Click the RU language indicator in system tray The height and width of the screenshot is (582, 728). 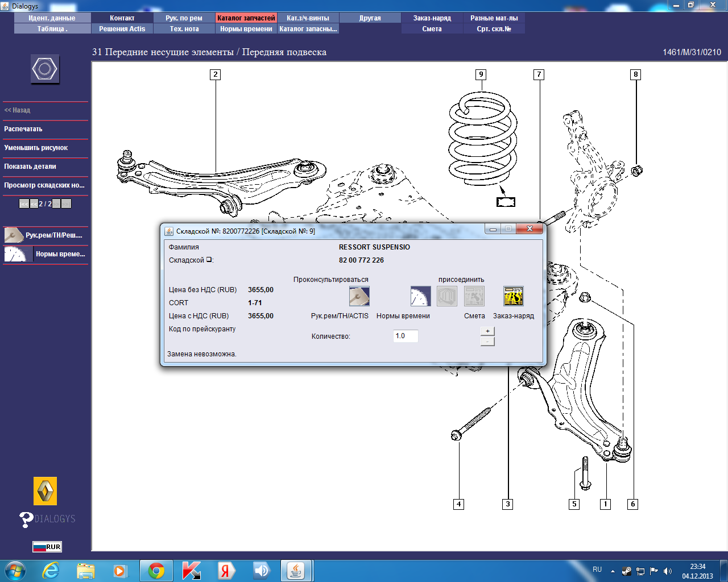click(x=597, y=569)
